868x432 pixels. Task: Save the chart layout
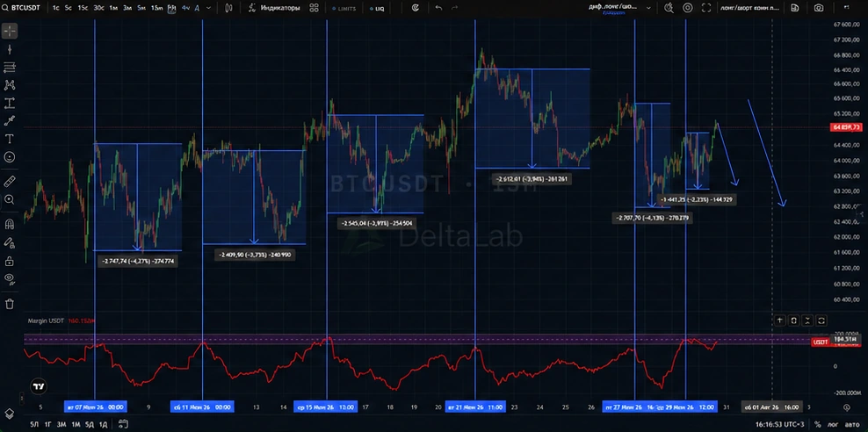pos(795,8)
